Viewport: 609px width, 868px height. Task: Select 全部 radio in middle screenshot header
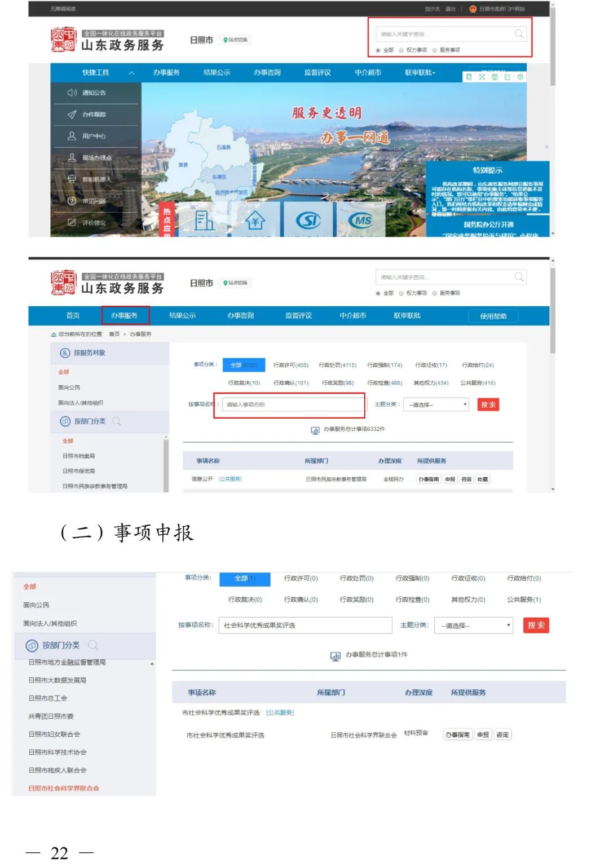(x=378, y=293)
